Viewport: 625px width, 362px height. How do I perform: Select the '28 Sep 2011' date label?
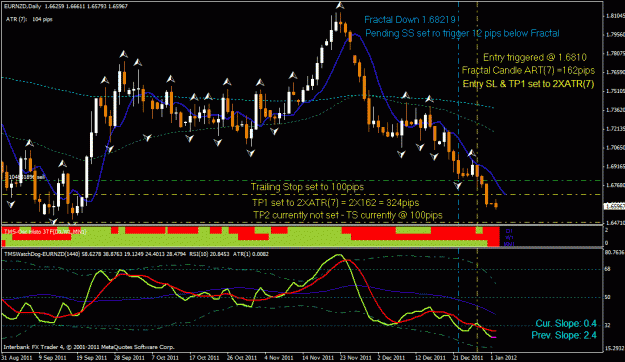[129, 358]
